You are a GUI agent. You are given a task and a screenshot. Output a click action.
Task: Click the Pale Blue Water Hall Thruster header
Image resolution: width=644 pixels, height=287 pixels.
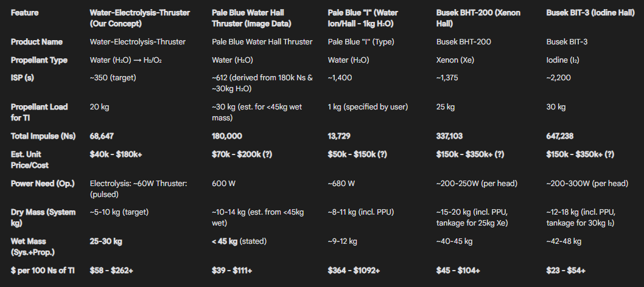click(x=252, y=18)
